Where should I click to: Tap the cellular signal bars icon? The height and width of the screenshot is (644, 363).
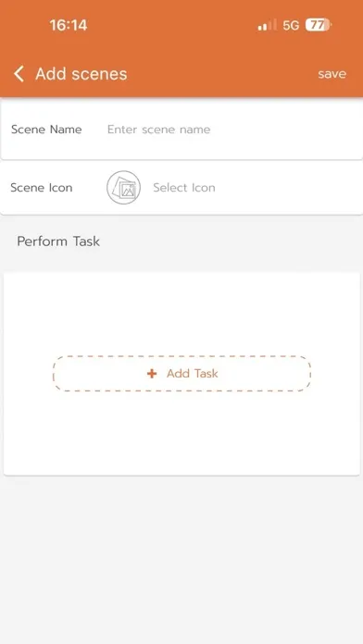click(268, 26)
